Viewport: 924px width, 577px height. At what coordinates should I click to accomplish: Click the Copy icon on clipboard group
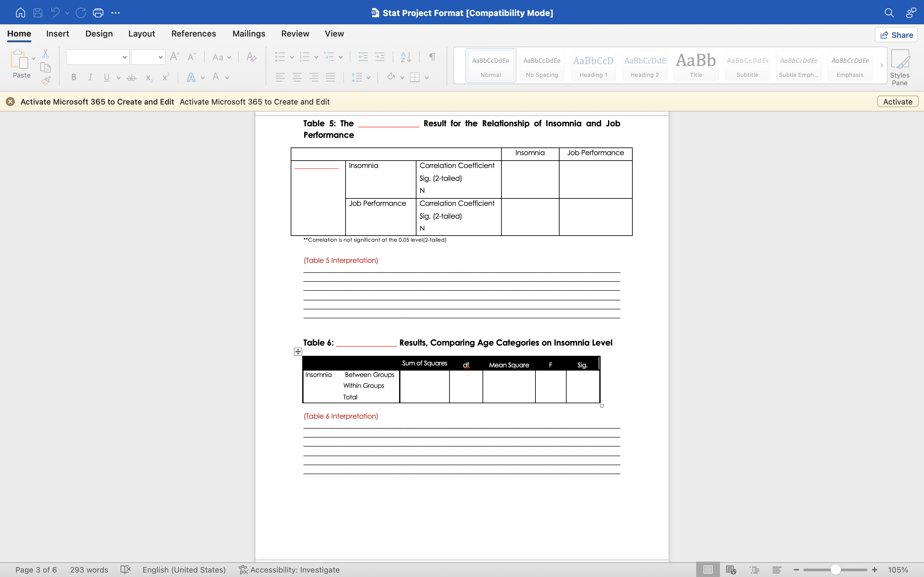pyautogui.click(x=46, y=67)
